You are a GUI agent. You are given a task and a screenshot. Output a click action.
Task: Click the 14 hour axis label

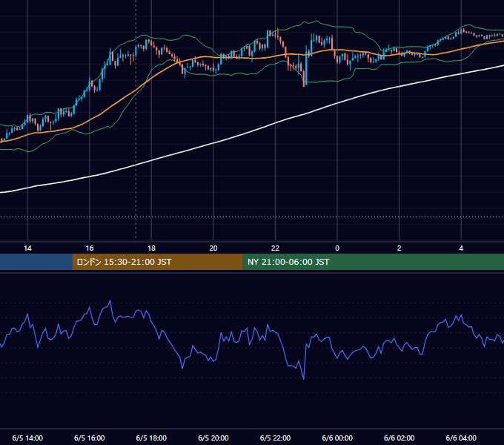(x=27, y=248)
